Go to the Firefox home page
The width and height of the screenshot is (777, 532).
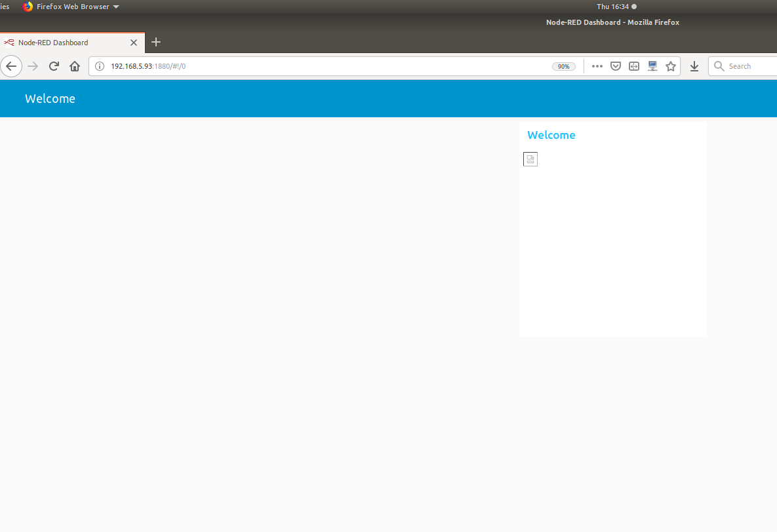(x=75, y=66)
